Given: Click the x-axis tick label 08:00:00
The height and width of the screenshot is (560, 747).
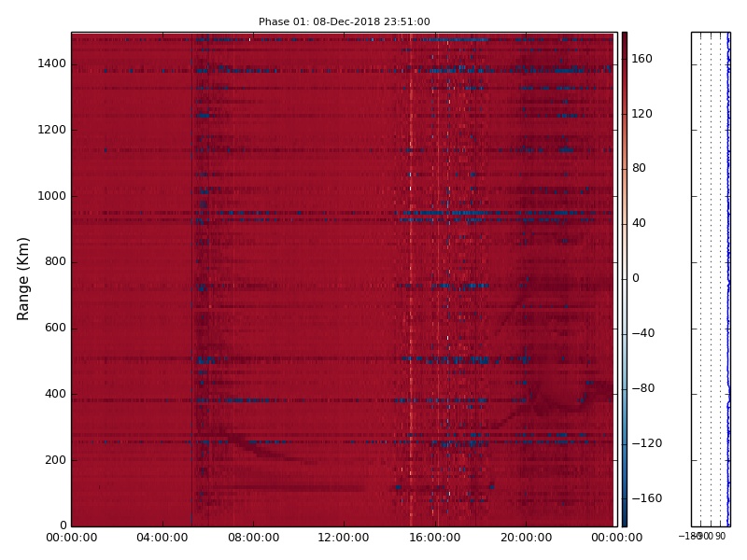Looking at the screenshot, I should pyautogui.click(x=253, y=539).
